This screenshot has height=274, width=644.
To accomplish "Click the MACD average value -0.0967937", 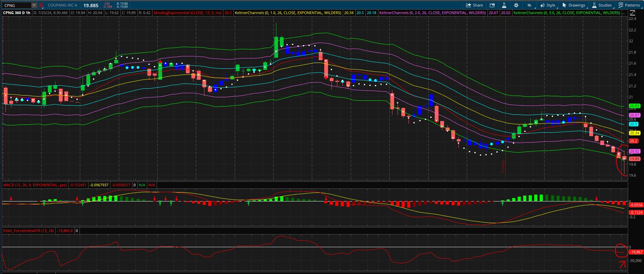I will tap(99, 185).
